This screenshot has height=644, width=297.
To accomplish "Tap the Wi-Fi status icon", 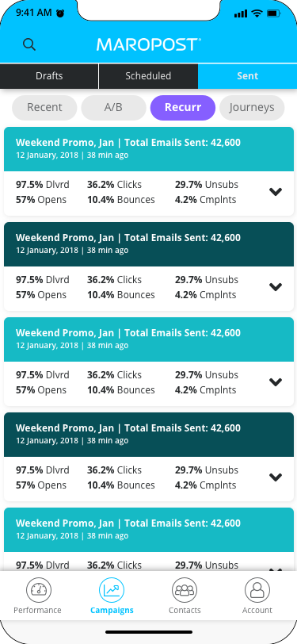I will coord(257,13).
